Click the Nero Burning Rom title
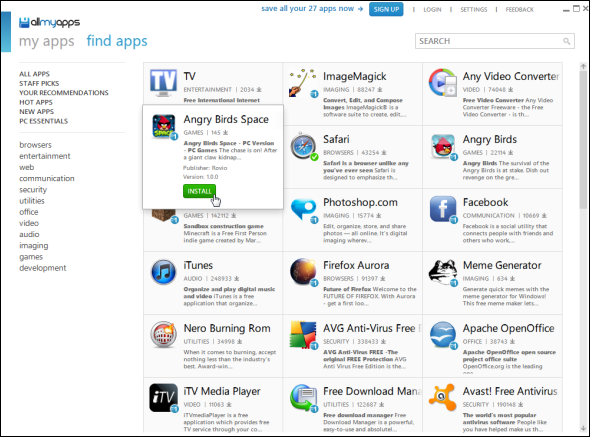The image size is (590, 437). 227,328
